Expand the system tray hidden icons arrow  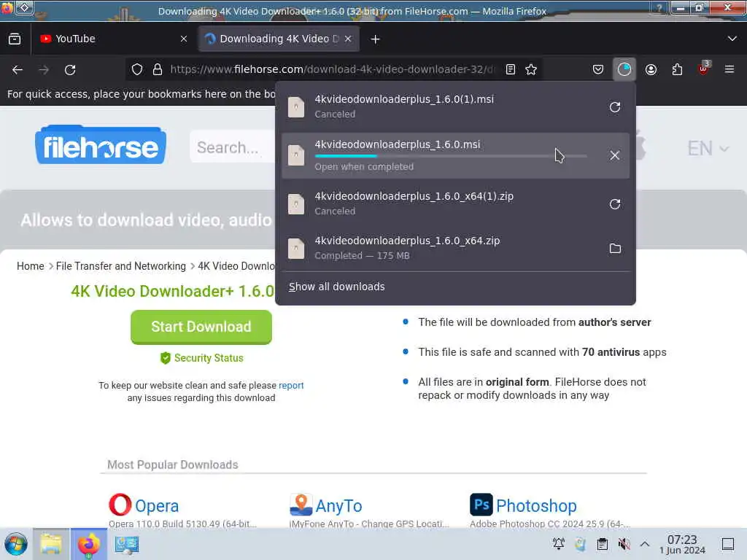point(645,544)
